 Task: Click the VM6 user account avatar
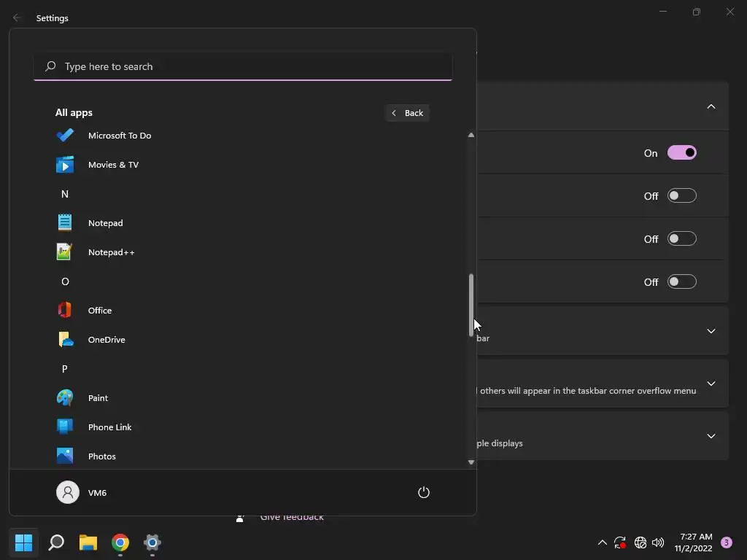(68, 492)
